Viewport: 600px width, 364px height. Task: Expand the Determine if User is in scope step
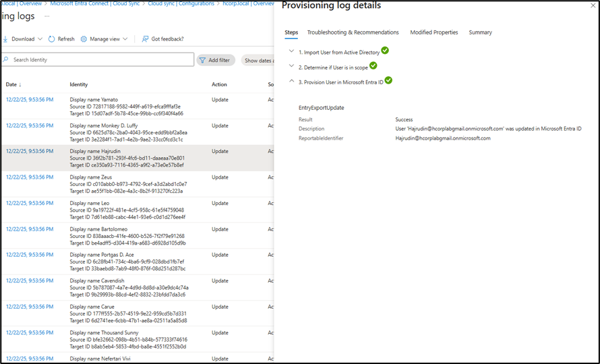coord(291,66)
